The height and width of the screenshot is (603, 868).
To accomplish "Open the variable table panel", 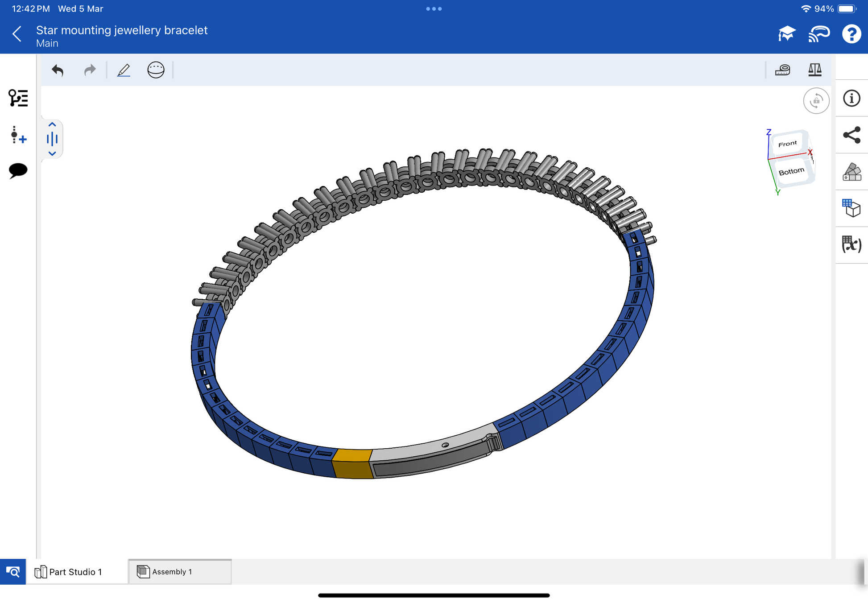I will click(851, 245).
